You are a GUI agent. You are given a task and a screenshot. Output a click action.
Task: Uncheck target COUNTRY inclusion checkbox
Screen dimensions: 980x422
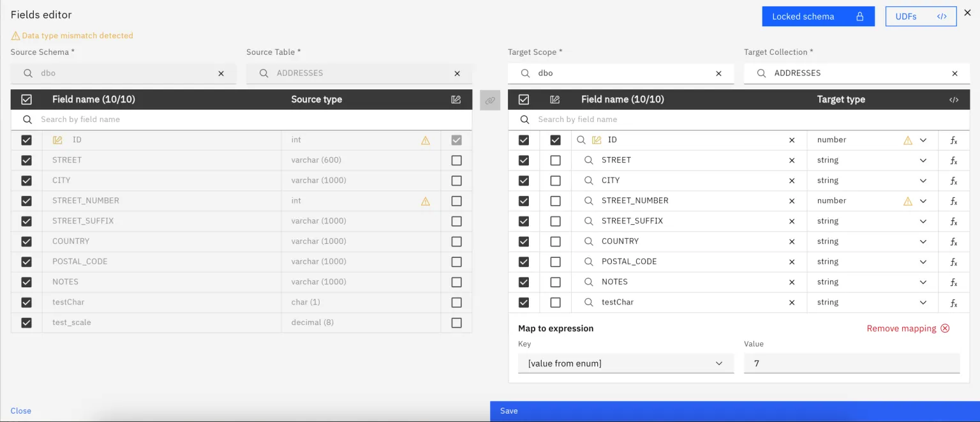pos(524,241)
